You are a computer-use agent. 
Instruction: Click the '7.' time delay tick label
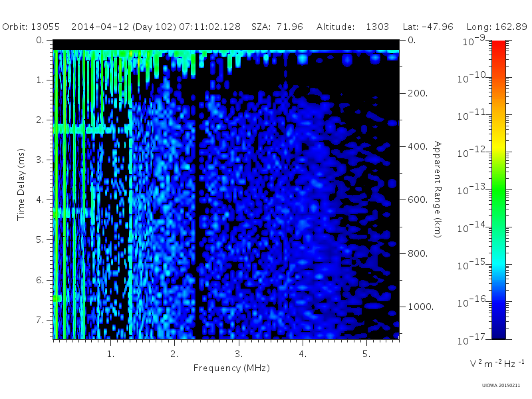tap(40, 320)
